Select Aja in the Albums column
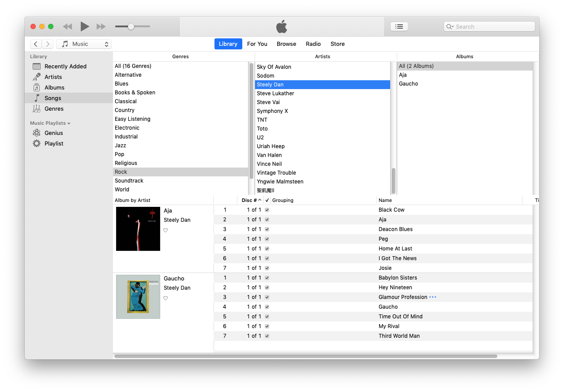The image size is (564, 392). (465, 75)
